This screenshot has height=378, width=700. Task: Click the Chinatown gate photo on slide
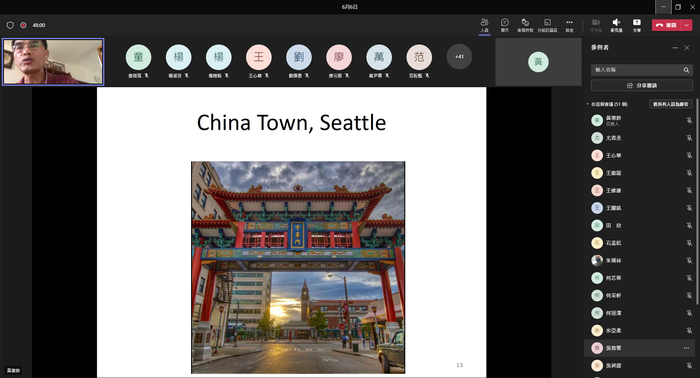[298, 267]
